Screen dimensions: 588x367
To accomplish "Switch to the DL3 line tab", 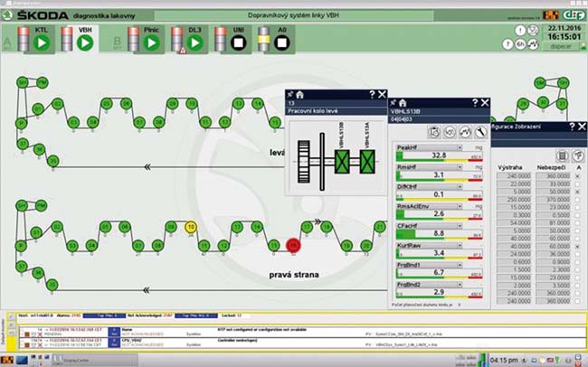I will 189,39.
